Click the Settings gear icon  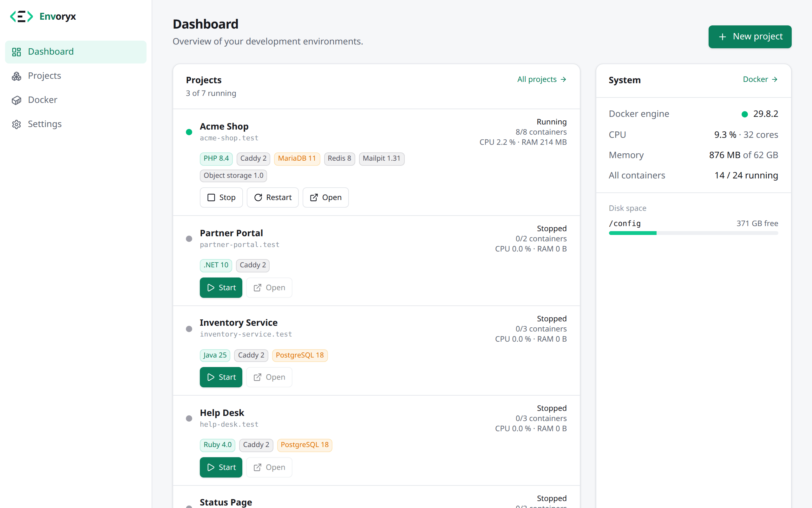[x=16, y=124]
